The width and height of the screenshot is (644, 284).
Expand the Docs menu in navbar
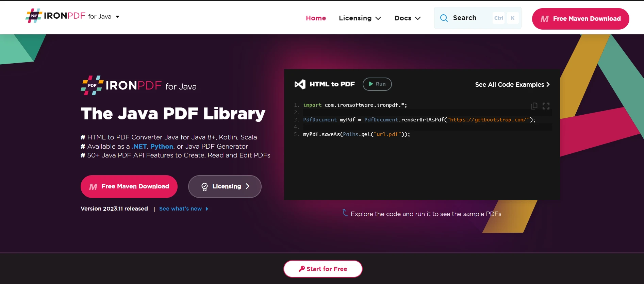coord(408,18)
